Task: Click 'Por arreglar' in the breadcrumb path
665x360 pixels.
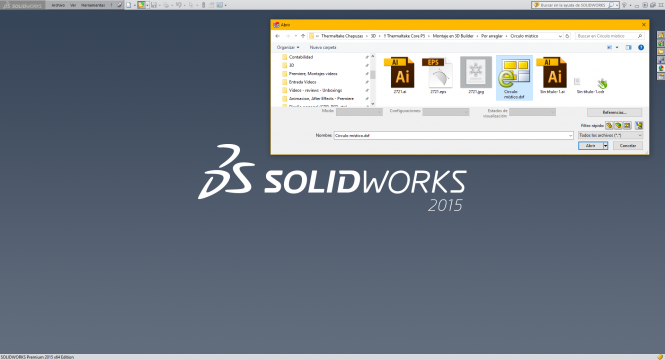Action: (492, 36)
